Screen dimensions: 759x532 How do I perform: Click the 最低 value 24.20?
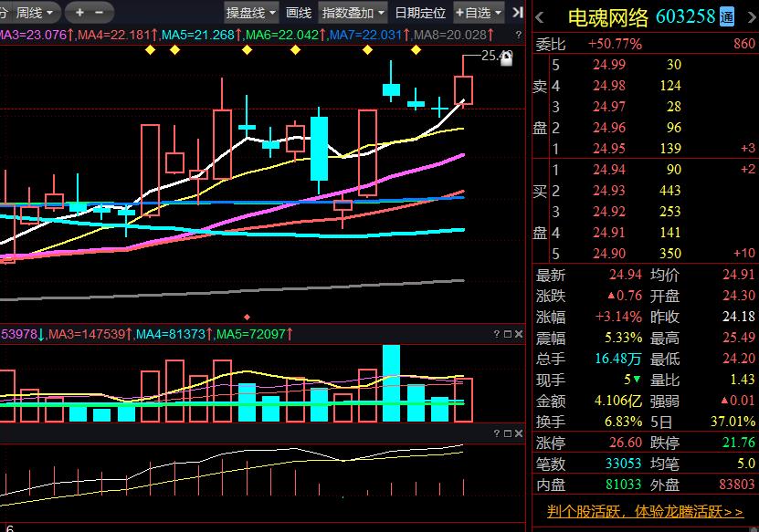point(738,359)
